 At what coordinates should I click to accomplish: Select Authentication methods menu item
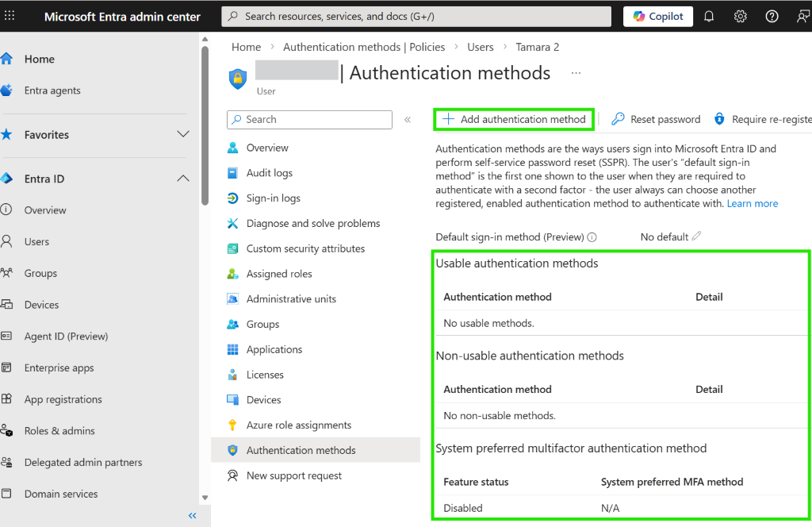coord(316,450)
